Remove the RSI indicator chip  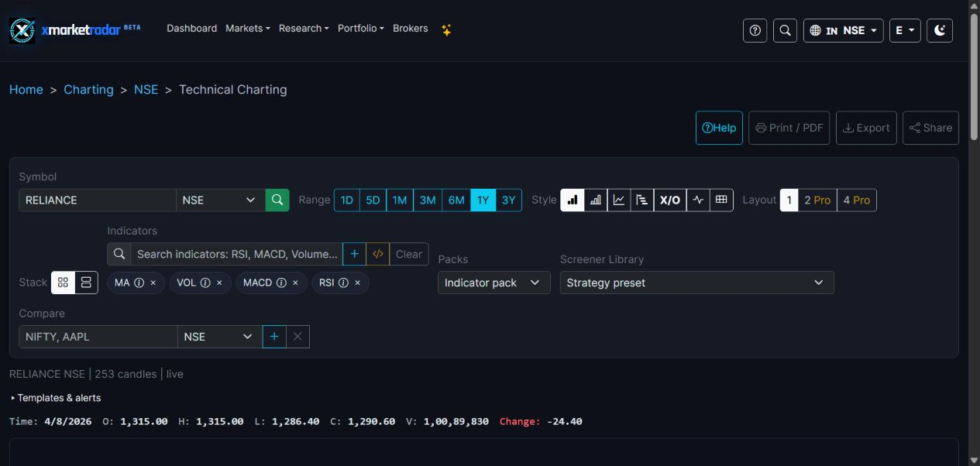pyautogui.click(x=357, y=283)
